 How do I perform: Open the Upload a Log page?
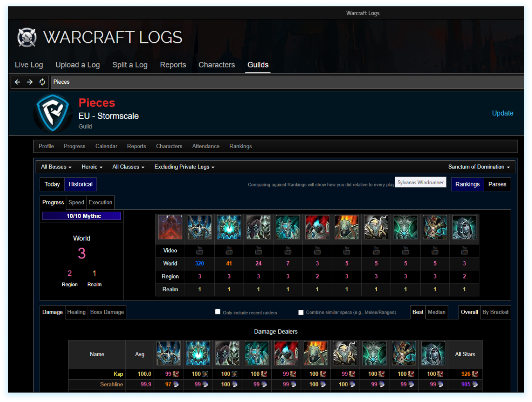click(x=77, y=65)
